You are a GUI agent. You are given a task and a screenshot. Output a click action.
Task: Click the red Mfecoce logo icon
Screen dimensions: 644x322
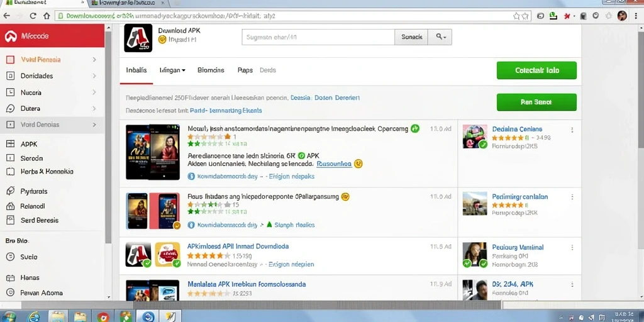10,36
